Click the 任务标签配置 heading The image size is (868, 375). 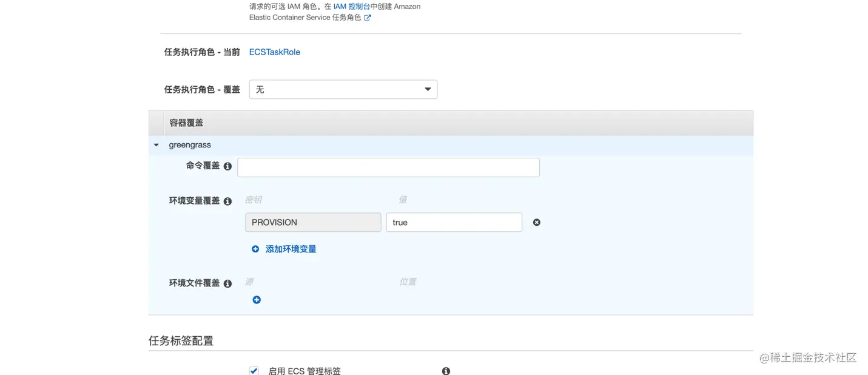click(x=181, y=341)
